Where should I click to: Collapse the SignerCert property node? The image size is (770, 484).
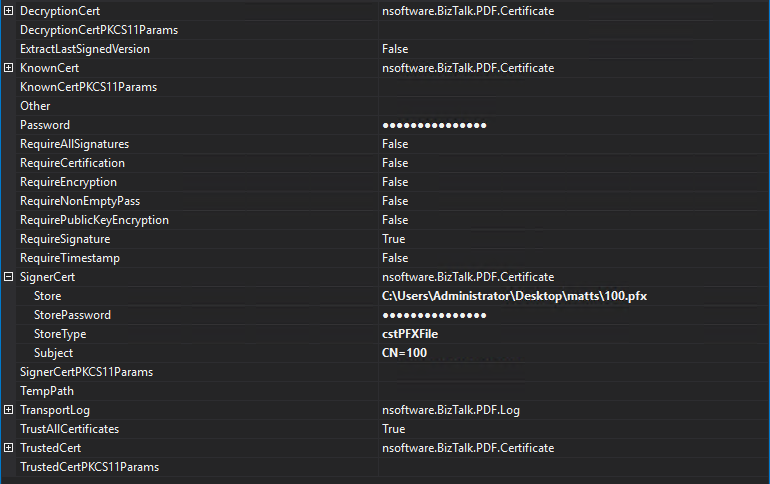pyautogui.click(x=8, y=277)
